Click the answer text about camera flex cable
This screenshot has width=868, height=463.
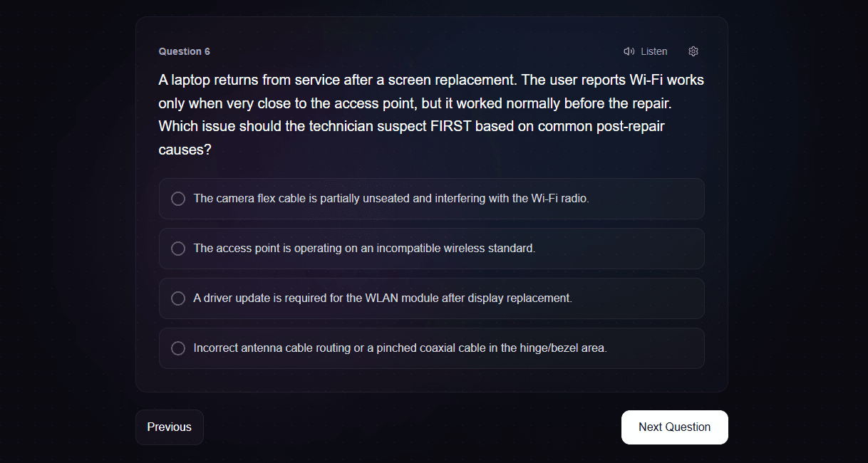[391, 199]
